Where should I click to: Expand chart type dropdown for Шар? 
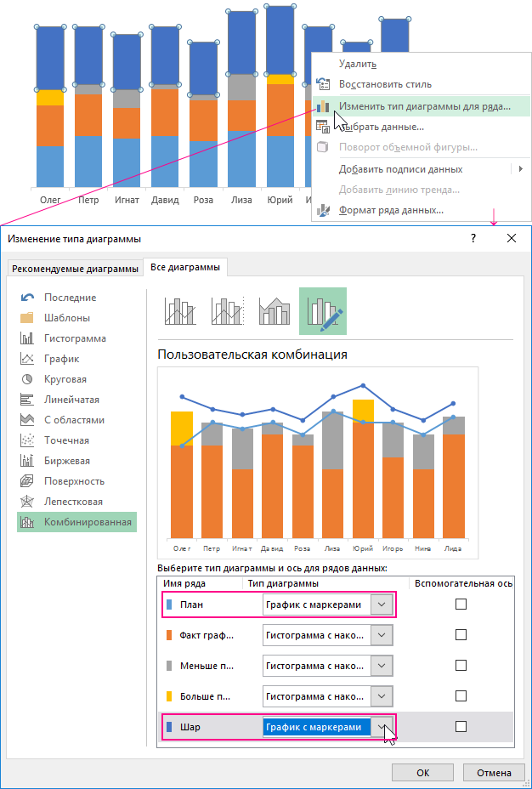(x=382, y=727)
